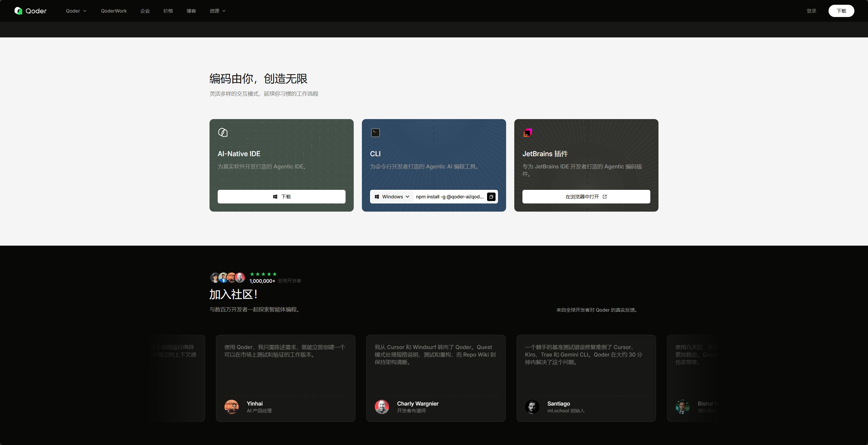Click Charly Wargnier's avatar

[x=382, y=407]
